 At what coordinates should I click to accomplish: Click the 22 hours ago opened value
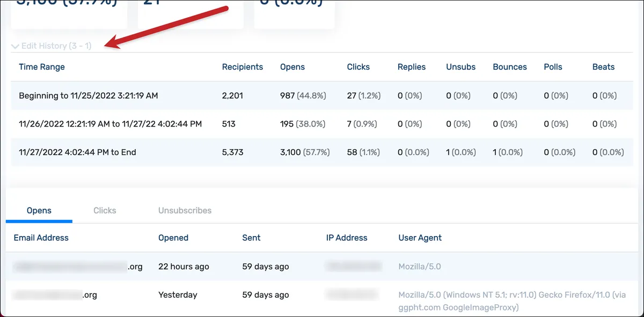pos(184,267)
